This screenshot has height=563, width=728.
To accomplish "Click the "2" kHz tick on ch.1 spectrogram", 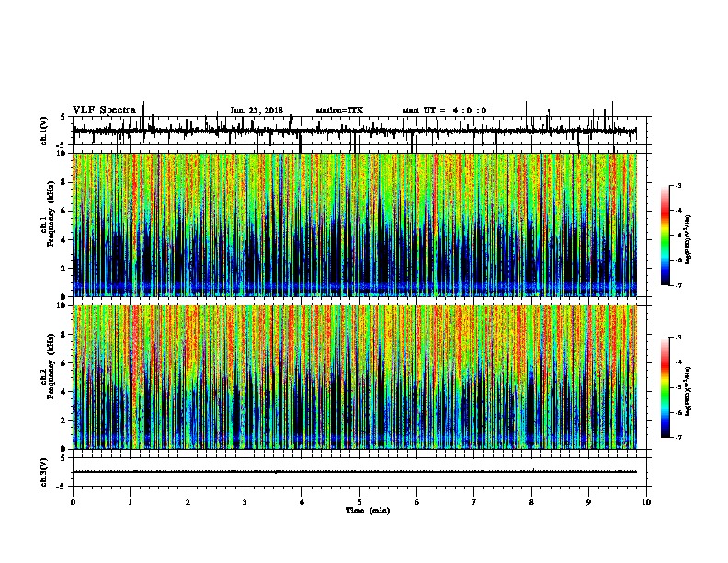I will (x=63, y=269).
